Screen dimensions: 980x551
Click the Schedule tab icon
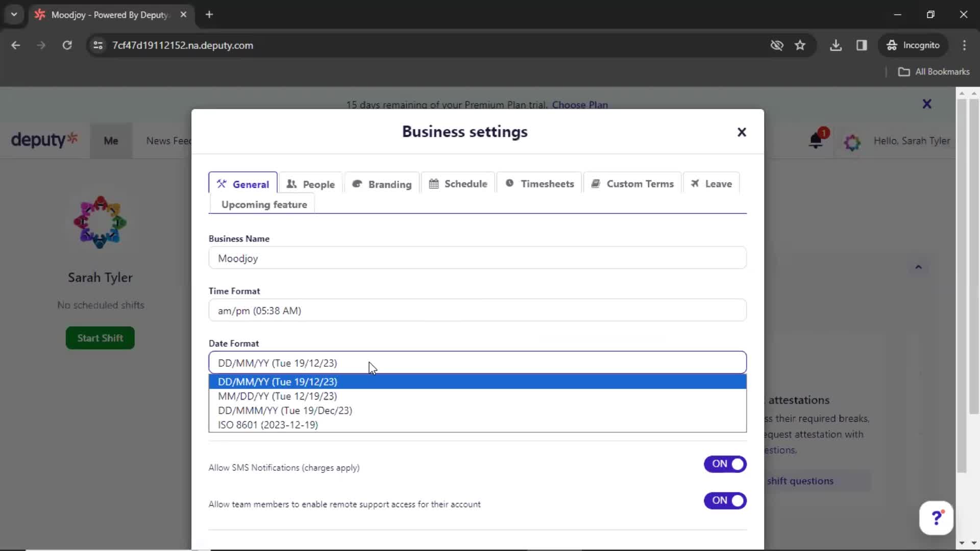[433, 184]
